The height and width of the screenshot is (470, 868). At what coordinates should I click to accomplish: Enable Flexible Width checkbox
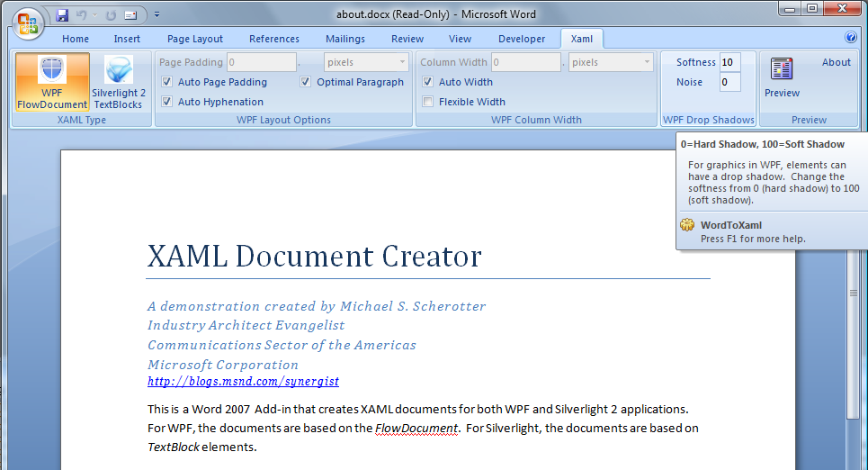[x=427, y=102]
